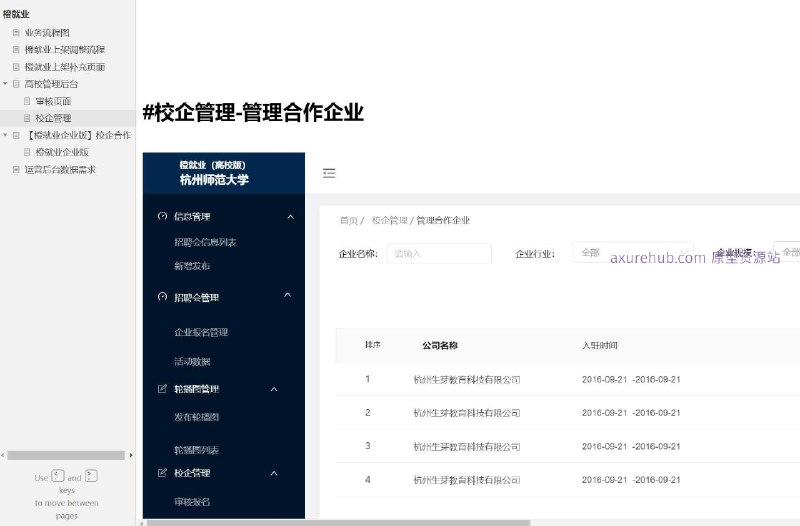Open the 运营后台数据需求 page
This screenshot has width=800, height=526.
click(x=60, y=169)
